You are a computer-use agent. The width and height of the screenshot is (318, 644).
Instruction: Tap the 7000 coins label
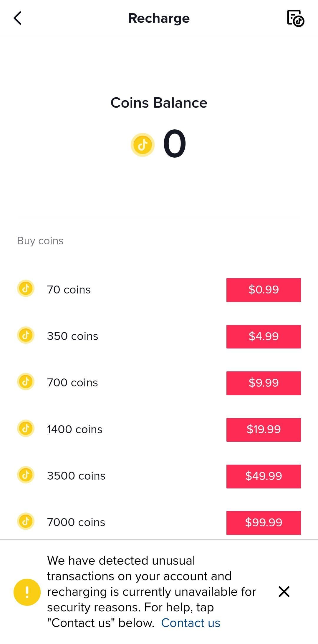point(76,523)
